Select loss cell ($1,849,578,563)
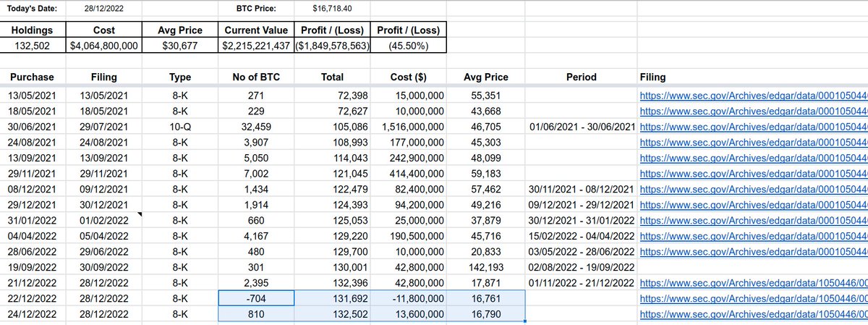The image size is (868, 325). (332, 45)
